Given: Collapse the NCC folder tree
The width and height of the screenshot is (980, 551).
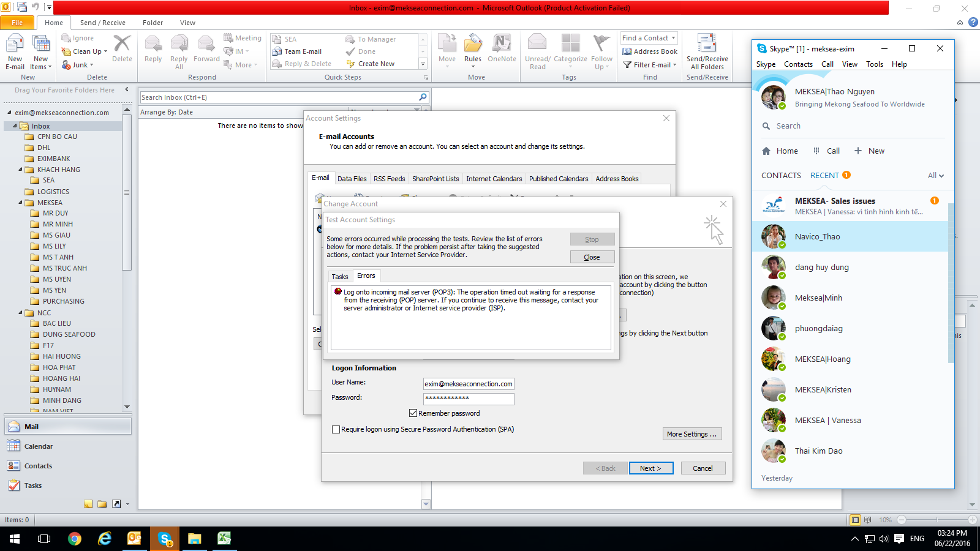Looking at the screenshot, I should 20,313.
